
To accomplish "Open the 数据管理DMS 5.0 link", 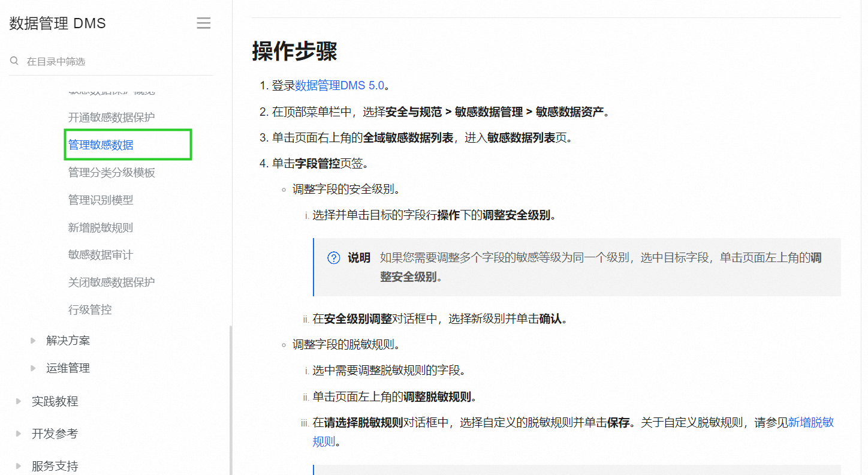I will click(339, 85).
